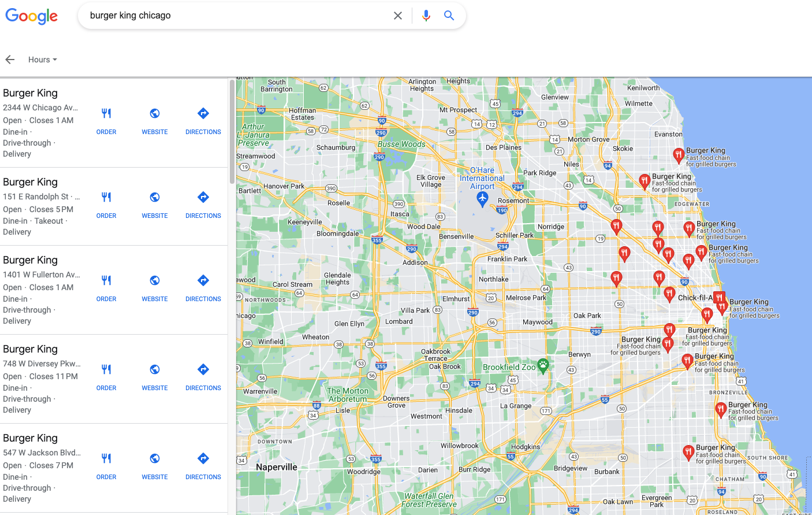Click the Brookfield Zoo map marker
This screenshot has height=515, width=812.
[x=543, y=365]
